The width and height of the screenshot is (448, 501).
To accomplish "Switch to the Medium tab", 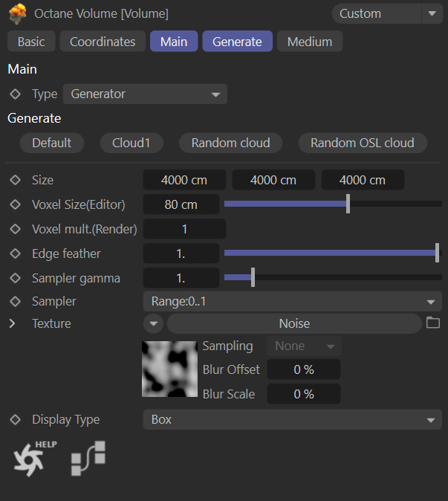I will [x=309, y=42].
